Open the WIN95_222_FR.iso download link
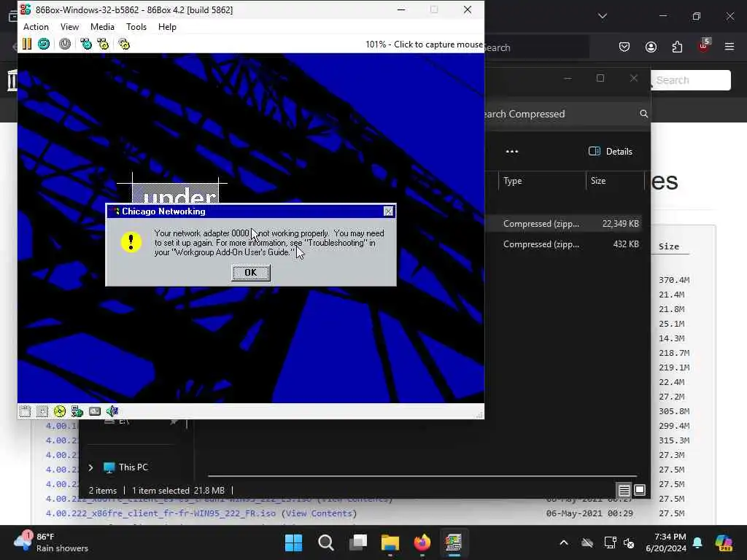The height and width of the screenshot is (560, 747). 160,513
